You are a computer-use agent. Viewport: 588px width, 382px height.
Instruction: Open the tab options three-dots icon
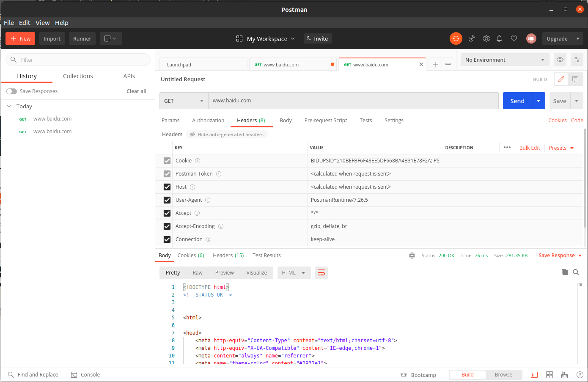pyautogui.click(x=448, y=64)
